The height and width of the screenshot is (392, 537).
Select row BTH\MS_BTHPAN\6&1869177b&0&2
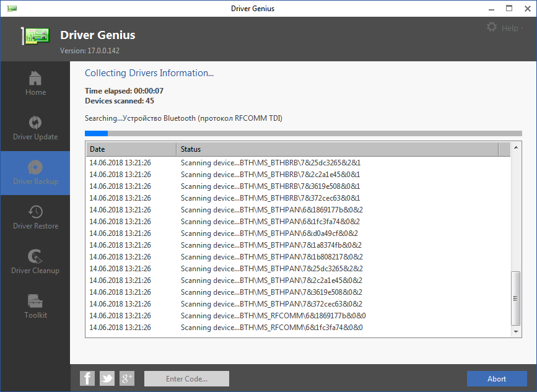pyautogui.click(x=298, y=209)
